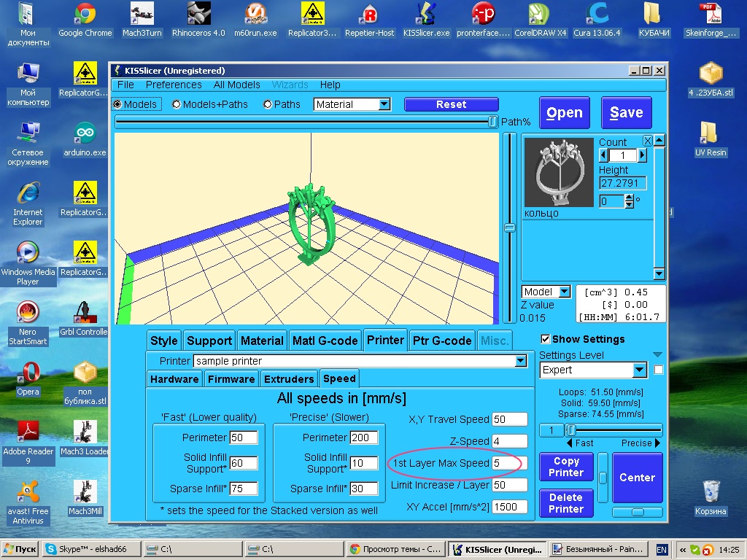Open the arduino.exe desktop shortcut
The width and height of the screenshot is (747, 560).
85,139
